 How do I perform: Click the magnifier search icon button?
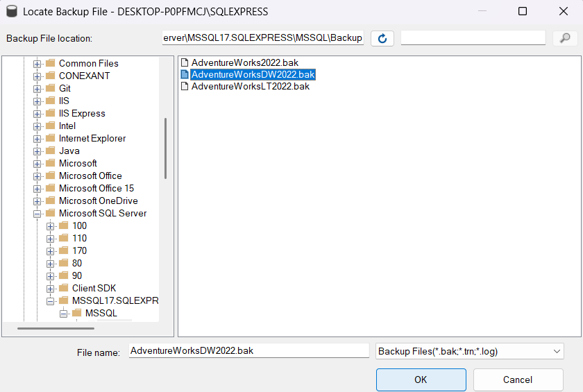pos(565,38)
